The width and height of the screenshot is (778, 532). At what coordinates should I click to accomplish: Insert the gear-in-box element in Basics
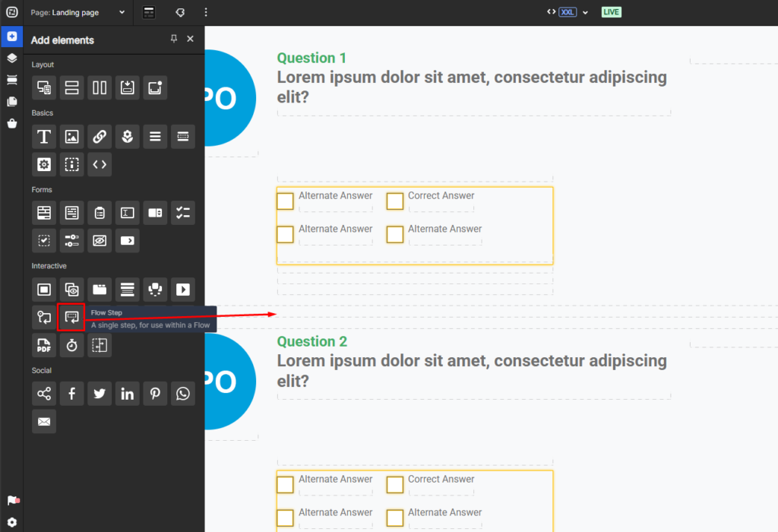click(x=44, y=164)
